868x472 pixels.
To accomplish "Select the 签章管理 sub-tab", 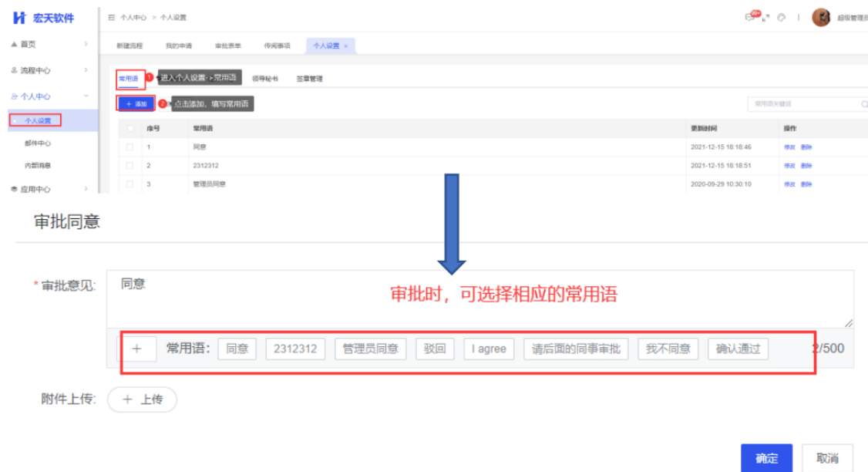I will coord(309,79).
